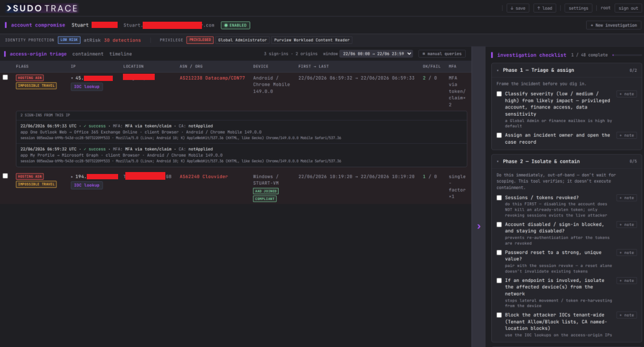Switch to the timeline tab
644x347 pixels.
[x=121, y=54]
